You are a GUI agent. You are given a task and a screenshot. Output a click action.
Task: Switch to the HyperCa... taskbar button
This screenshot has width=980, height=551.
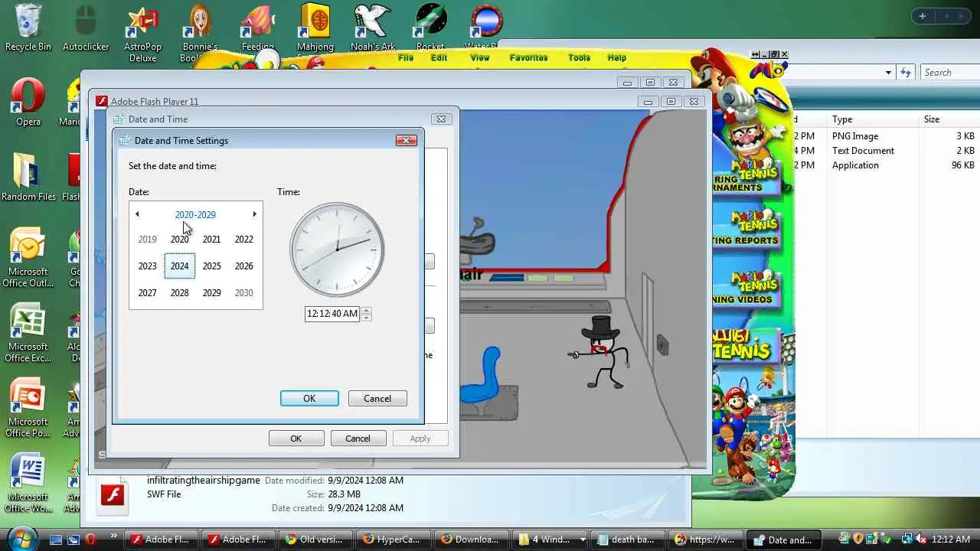tap(392, 540)
